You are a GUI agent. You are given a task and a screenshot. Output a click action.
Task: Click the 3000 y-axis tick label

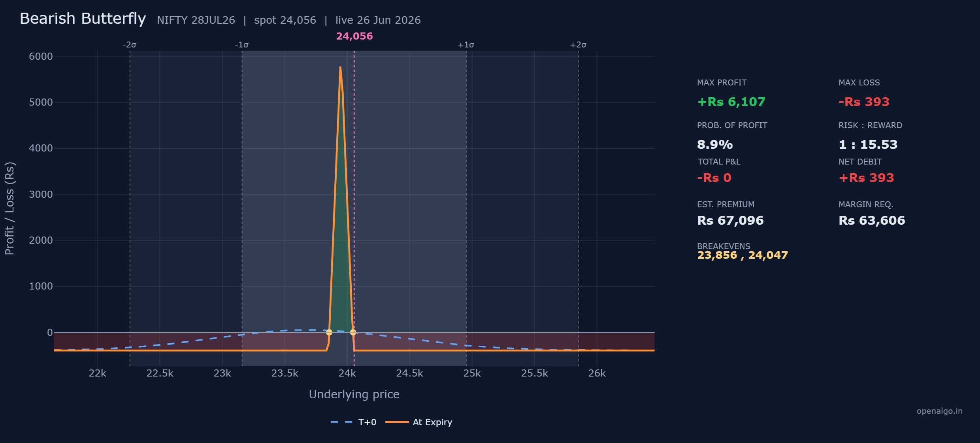[41, 194]
